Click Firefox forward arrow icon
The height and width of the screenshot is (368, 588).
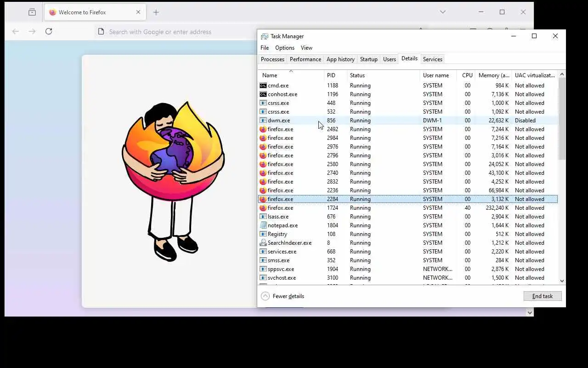pos(32,31)
